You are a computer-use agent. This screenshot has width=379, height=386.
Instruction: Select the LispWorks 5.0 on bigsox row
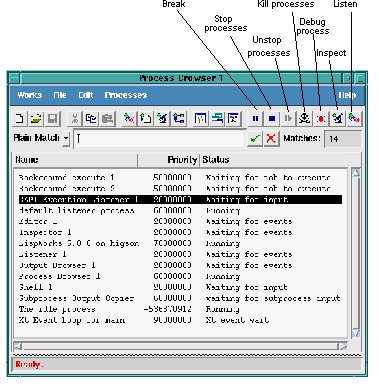(180, 244)
